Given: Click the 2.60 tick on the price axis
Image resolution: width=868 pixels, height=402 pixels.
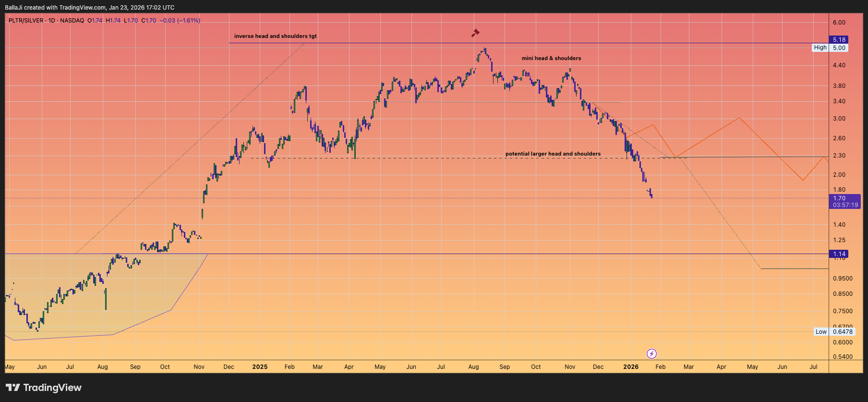Looking at the screenshot, I should tap(839, 138).
